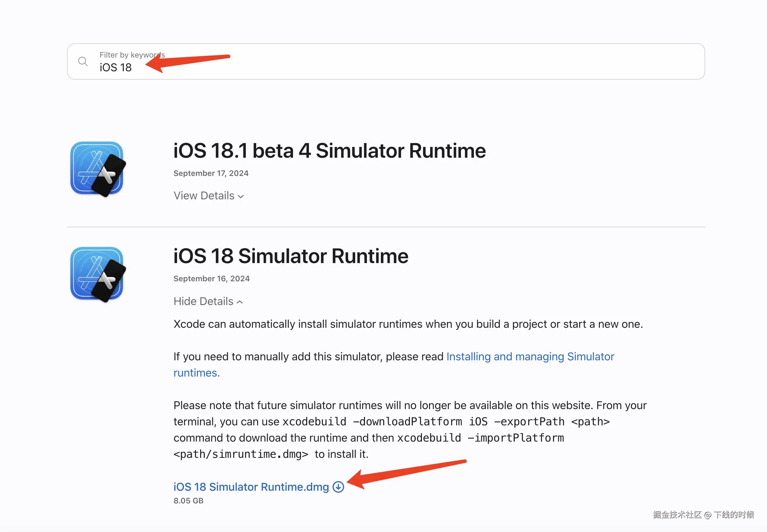Open Installing and managing Simulator runtimes link
Viewport: 767px width, 532px height.
[x=530, y=357]
